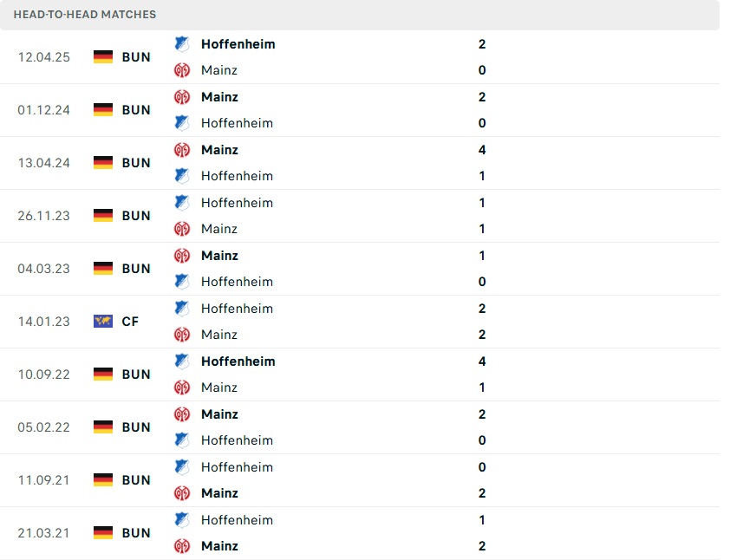Click the Hoffenheim crest in the 26.11.23 match
This screenshot has width=730, height=560.
[181, 203]
